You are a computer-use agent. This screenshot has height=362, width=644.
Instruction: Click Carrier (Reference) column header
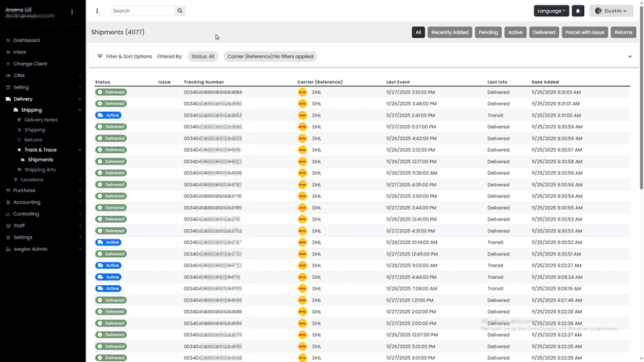tap(320, 82)
